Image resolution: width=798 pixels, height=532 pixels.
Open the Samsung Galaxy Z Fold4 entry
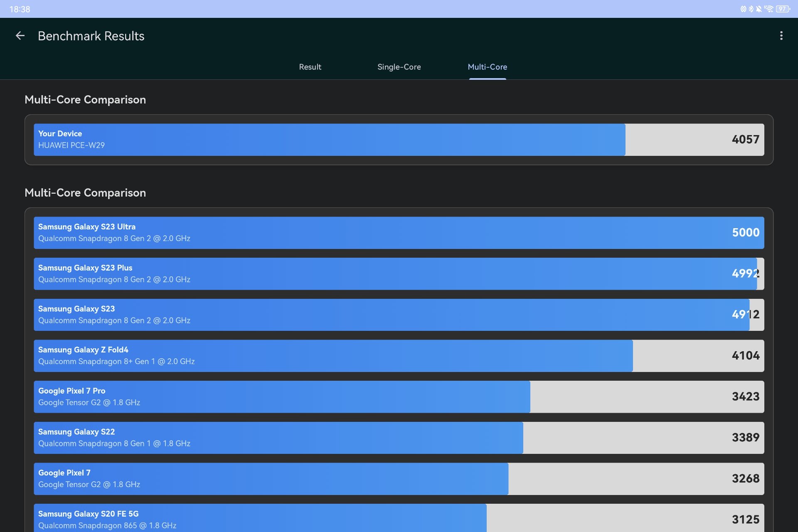coord(399,356)
